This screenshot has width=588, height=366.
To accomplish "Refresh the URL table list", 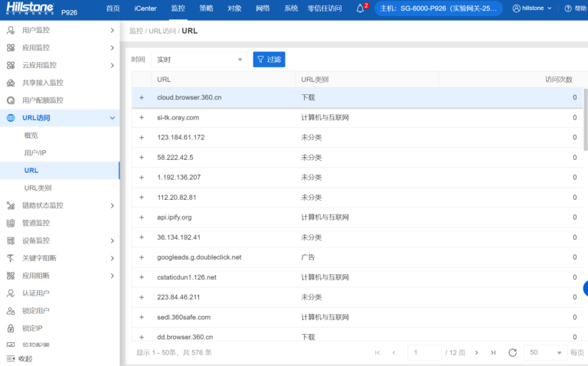I will [x=513, y=352].
